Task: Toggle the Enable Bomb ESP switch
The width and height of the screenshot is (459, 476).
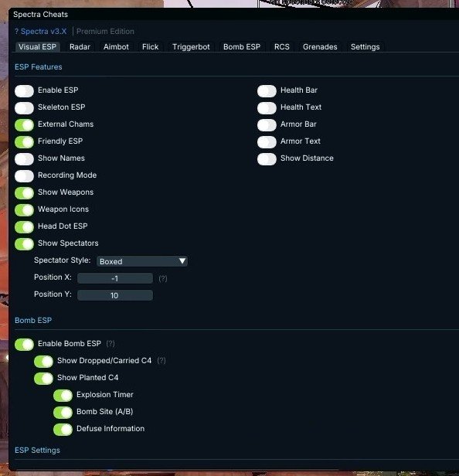Action: 24,344
